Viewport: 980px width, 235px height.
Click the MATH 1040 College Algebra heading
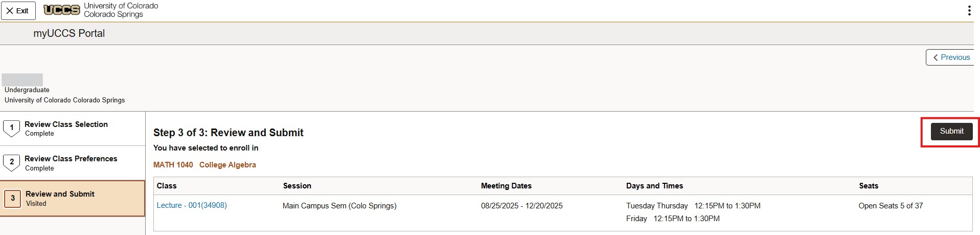(204, 165)
